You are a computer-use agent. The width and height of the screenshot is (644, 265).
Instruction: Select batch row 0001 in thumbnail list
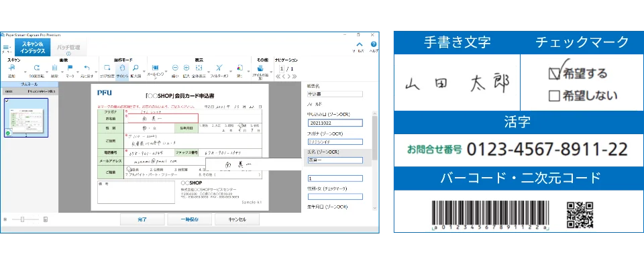click(30, 92)
